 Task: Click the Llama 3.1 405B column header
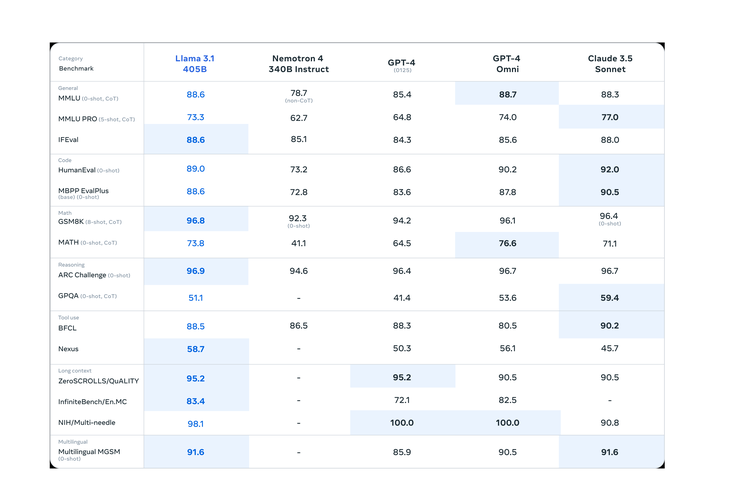(x=195, y=64)
